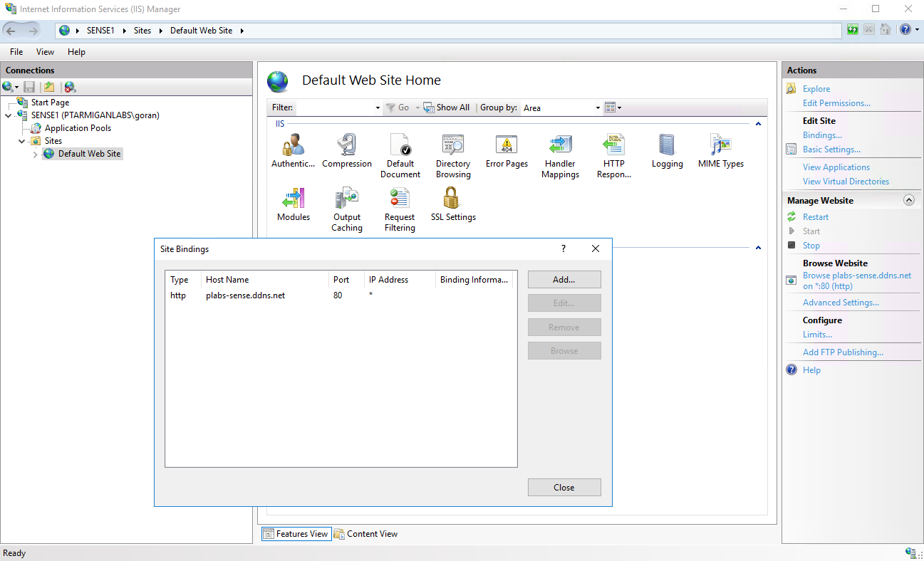Open the File menu
Image resolution: width=924 pixels, height=561 pixels.
click(x=16, y=52)
